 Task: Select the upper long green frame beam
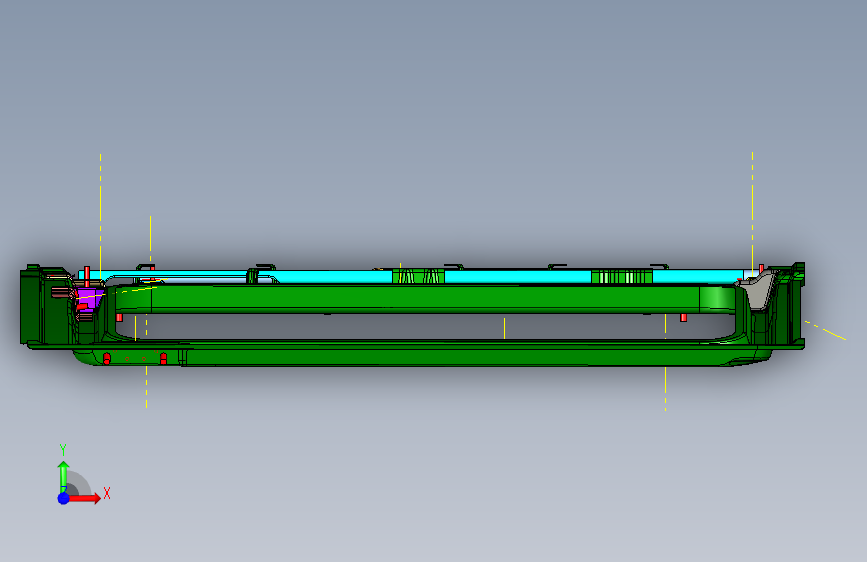click(x=425, y=298)
